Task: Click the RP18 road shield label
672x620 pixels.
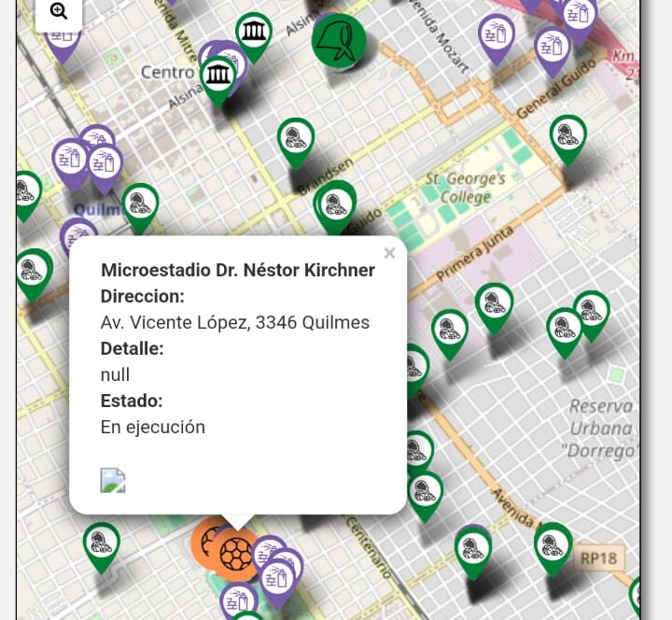Action: tap(598, 558)
